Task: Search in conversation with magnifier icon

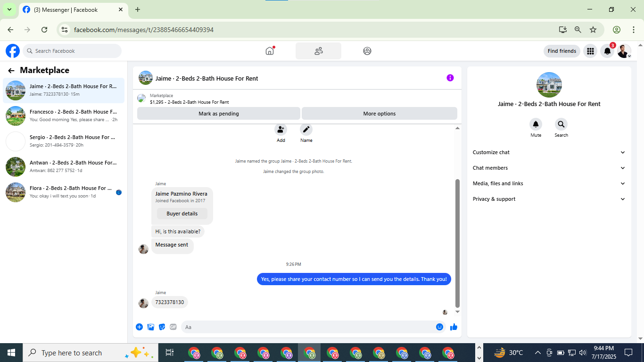Action: pyautogui.click(x=561, y=124)
